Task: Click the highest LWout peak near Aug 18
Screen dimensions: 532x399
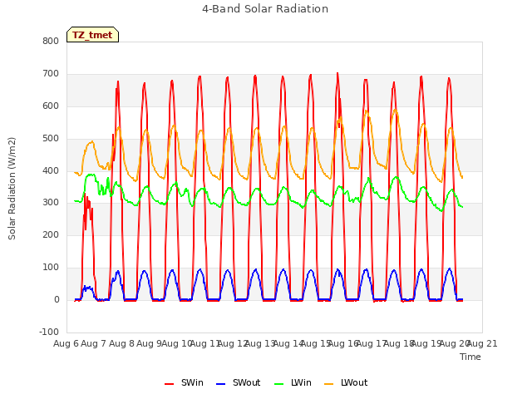Action: [x=395, y=110]
